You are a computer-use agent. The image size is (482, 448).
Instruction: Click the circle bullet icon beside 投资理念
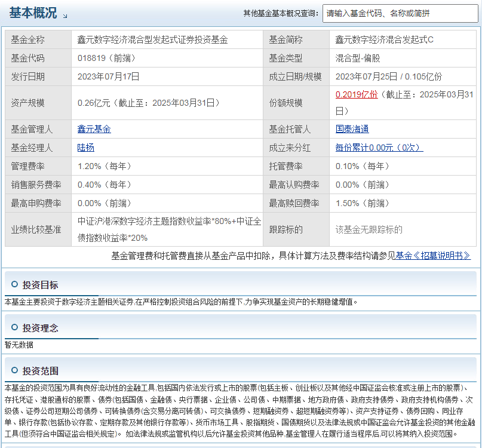point(14,327)
